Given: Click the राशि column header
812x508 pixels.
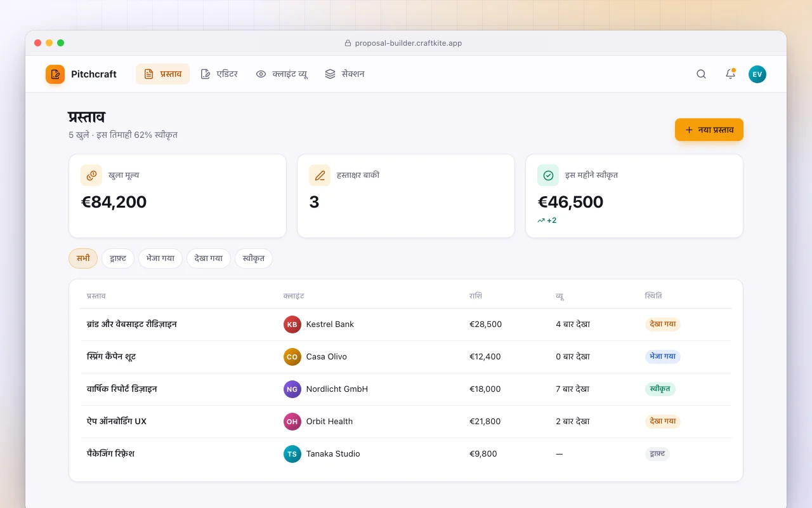Looking at the screenshot, I should click(x=476, y=296).
